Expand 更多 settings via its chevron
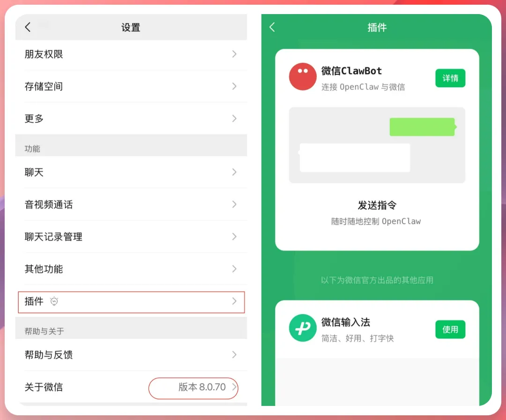 (234, 119)
